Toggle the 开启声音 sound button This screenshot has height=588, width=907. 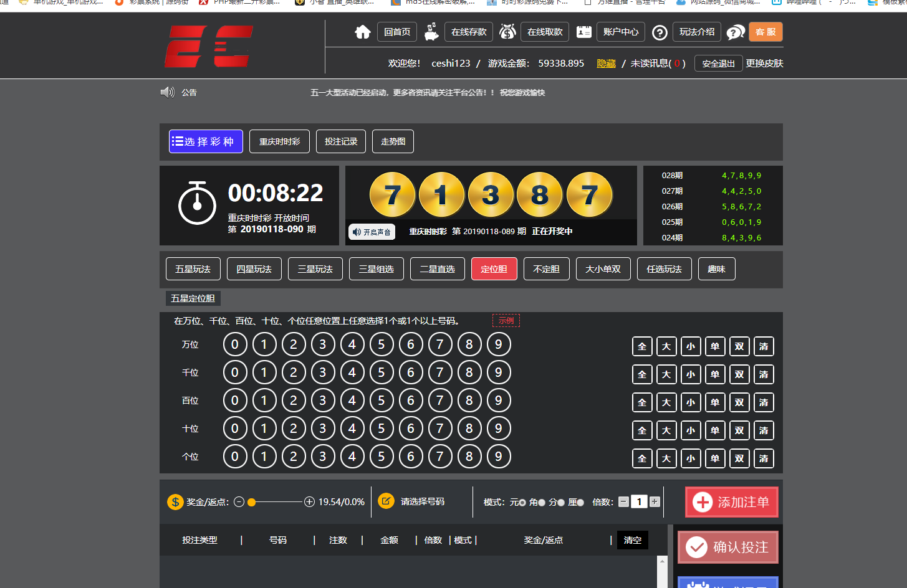(x=372, y=232)
